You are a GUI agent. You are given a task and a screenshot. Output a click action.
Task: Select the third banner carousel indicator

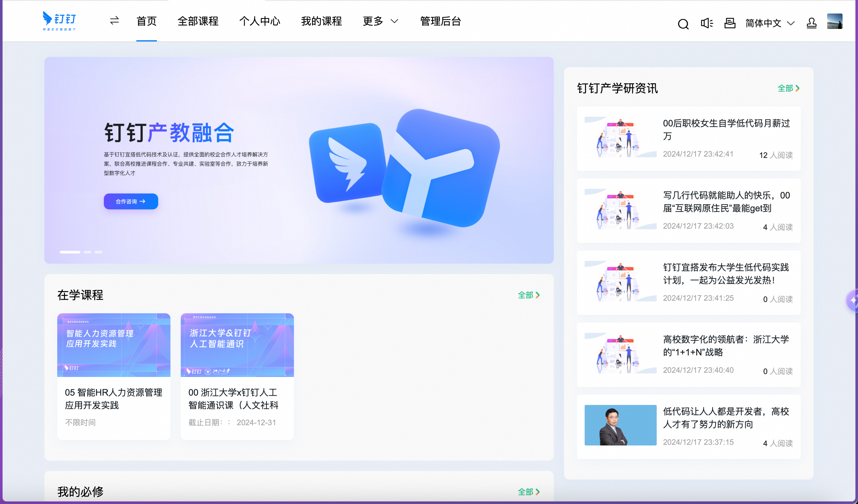[x=98, y=252]
